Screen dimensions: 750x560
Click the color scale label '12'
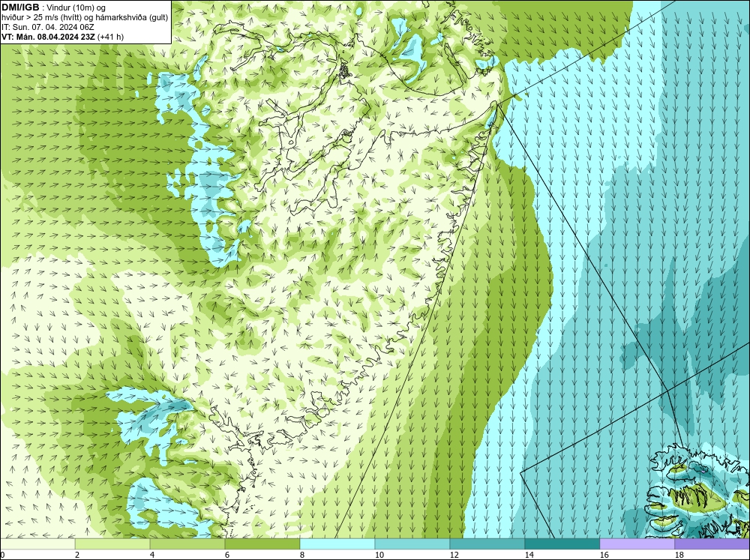pos(454,555)
